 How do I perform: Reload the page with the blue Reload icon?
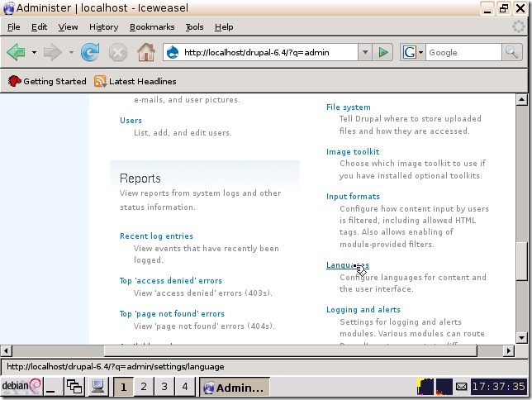[90, 52]
